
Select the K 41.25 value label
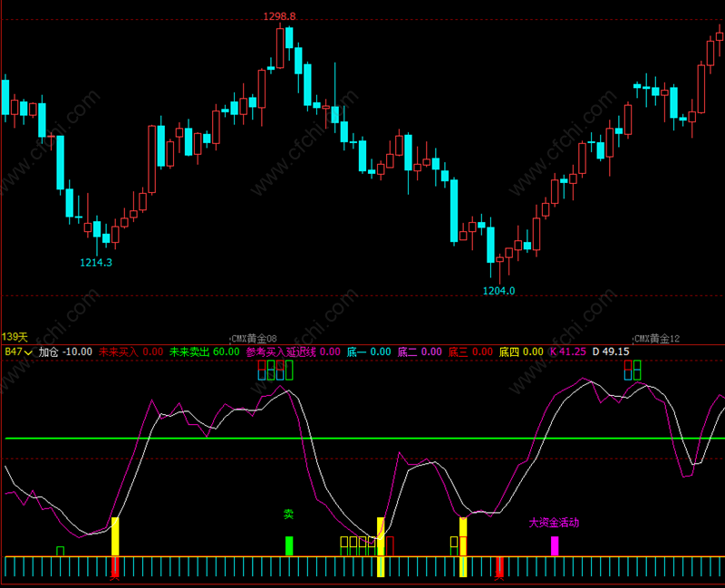point(568,352)
